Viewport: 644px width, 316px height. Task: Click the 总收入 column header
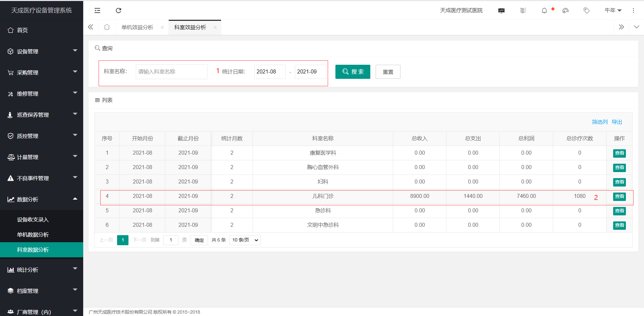coord(420,139)
